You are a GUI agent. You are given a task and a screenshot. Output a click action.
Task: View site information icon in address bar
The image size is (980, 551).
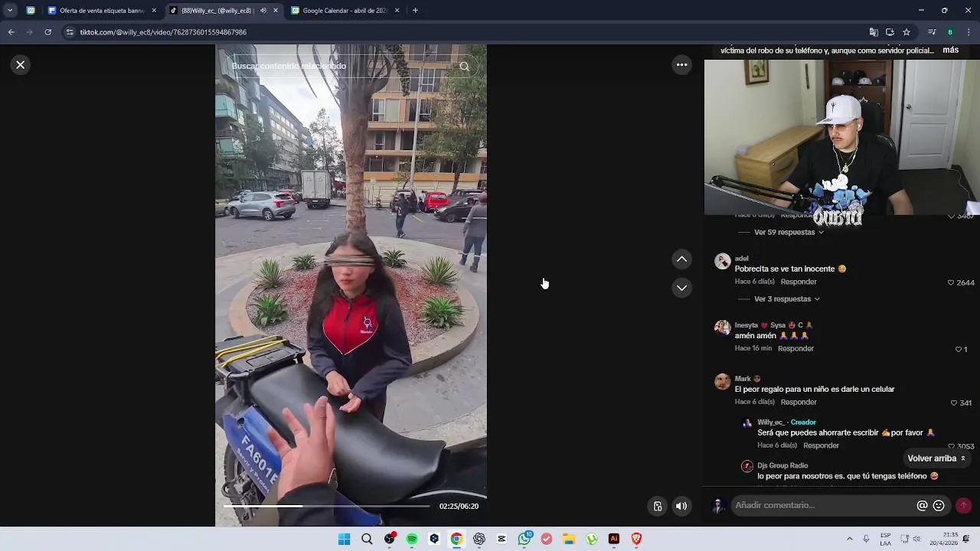click(x=70, y=32)
